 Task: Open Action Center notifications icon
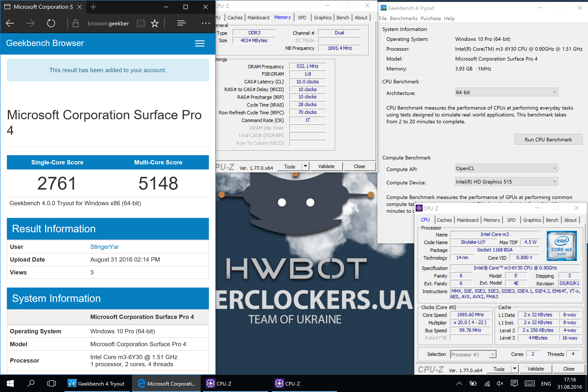[x=514, y=383]
